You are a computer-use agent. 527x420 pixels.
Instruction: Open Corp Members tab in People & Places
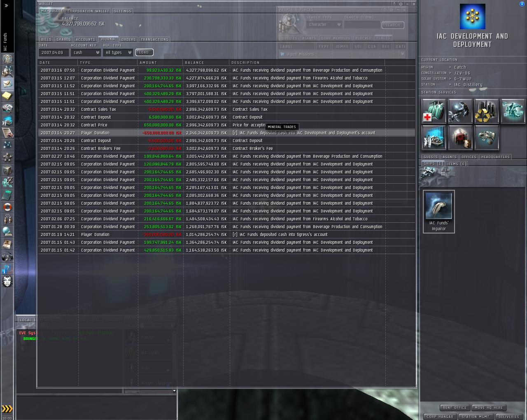pos(336,38)
